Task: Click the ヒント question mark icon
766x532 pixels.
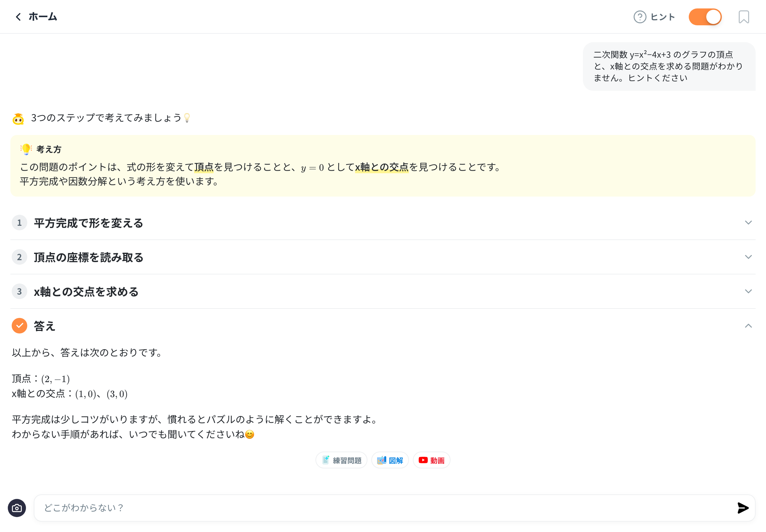Action: (x=640, y=17)
